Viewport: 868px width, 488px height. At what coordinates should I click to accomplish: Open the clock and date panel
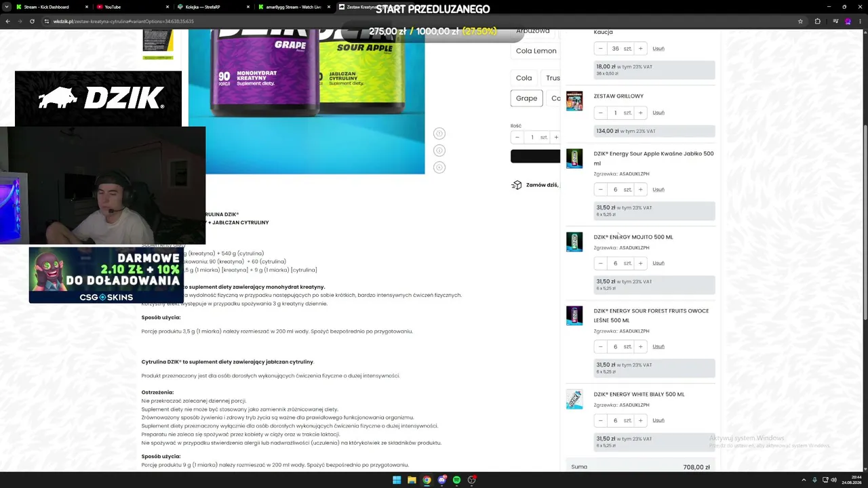[852, 480]
